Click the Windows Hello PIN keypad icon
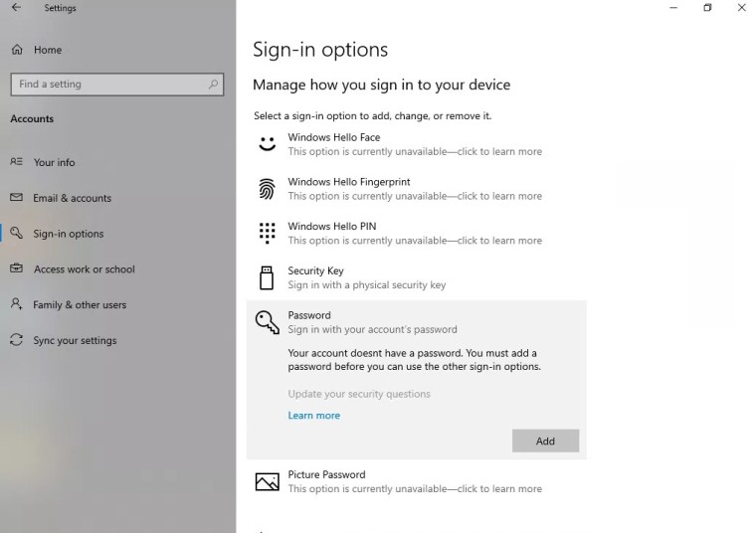The width and height of the screenshot is (756, 533). click(x=268, y=233)
